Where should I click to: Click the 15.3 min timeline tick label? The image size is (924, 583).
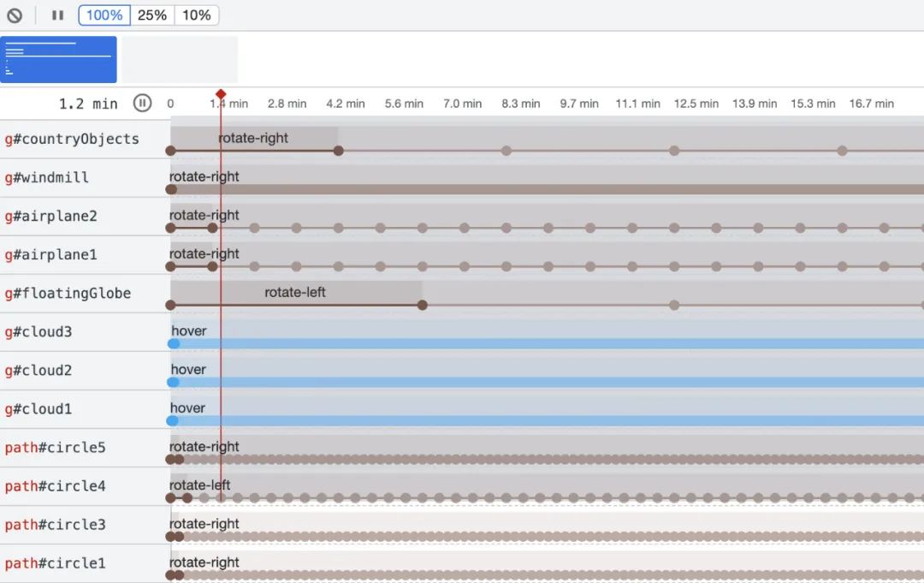point(814,104)
